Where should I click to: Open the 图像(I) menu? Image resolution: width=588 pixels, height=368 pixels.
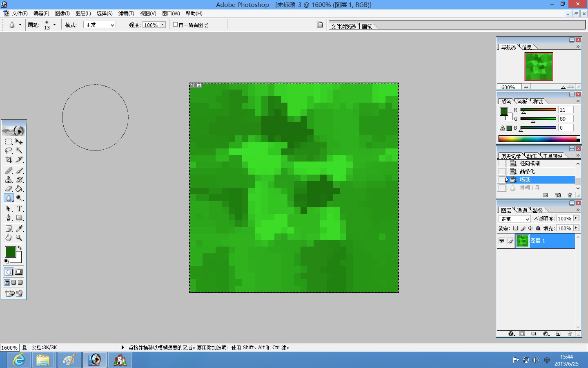pos(62,13)
